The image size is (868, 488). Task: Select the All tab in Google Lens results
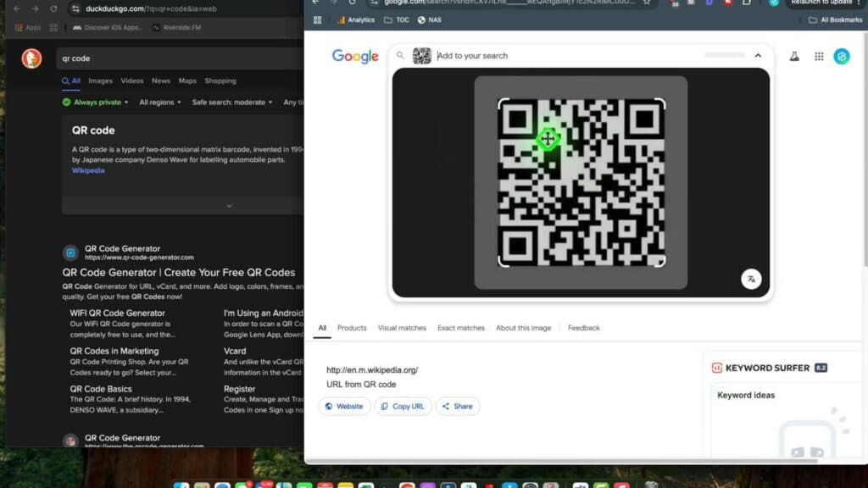point(322,328)
